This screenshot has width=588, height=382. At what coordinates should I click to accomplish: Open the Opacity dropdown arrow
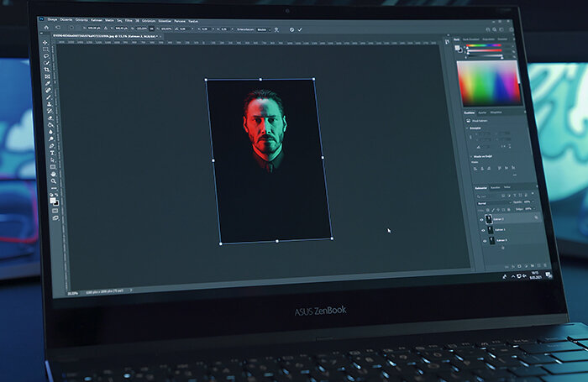(x=533, y=201)
